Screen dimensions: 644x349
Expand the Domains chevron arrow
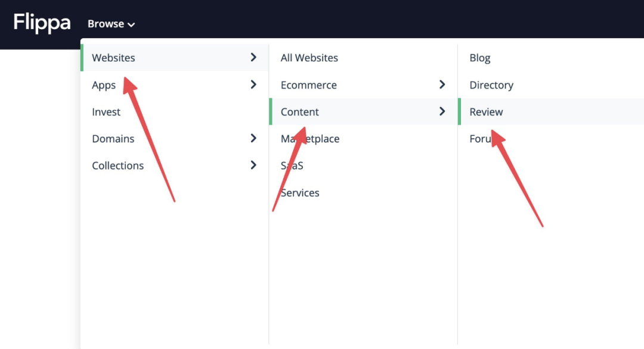point(253,138)
